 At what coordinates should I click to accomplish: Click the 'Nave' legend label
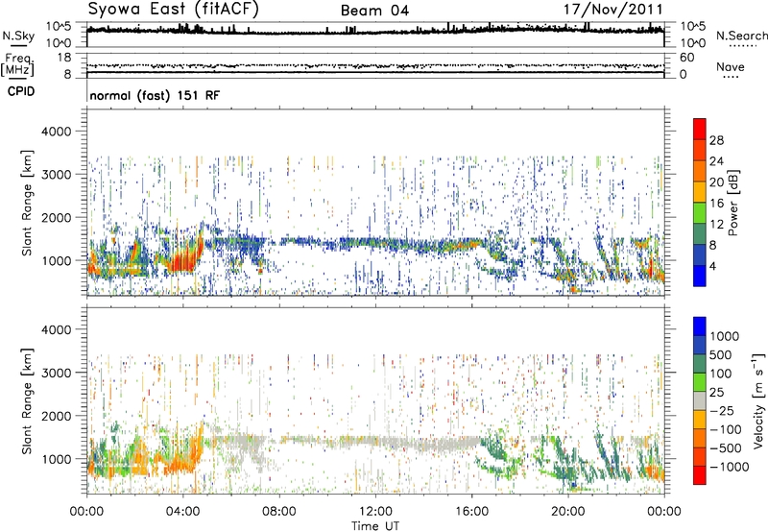(x=731, y=67)
